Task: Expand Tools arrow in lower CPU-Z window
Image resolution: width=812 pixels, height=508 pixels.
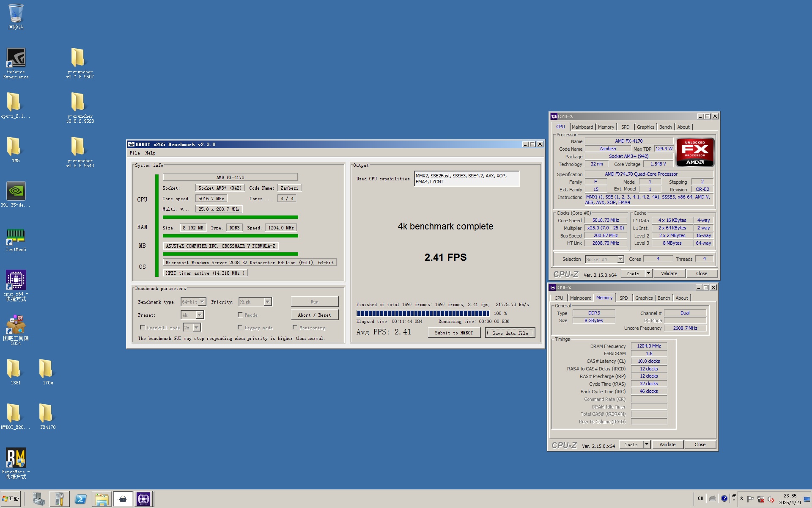Action: coord(647,444)
